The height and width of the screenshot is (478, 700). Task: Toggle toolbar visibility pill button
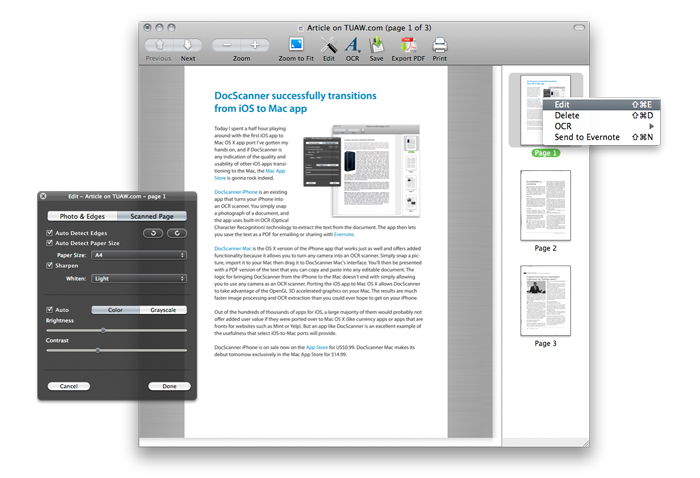(x=579, y=28)
